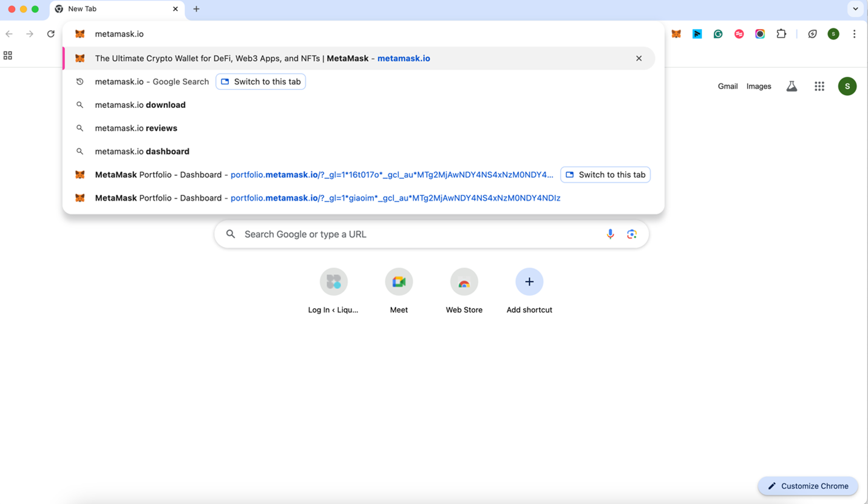Remove the MetaMask suggestion with X
The width and height of the screenshot is (868, 504).
click(x=639, y=58)
